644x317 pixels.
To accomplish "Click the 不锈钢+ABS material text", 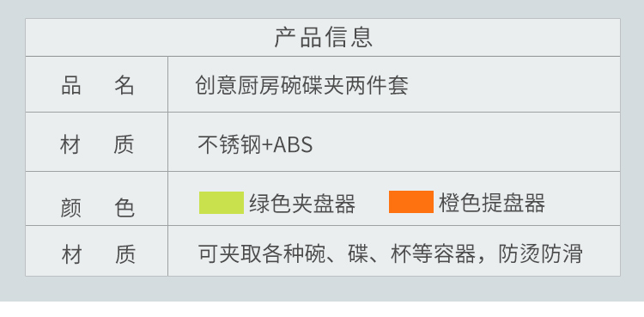I will pyautogui.click(x=255, y=144).
